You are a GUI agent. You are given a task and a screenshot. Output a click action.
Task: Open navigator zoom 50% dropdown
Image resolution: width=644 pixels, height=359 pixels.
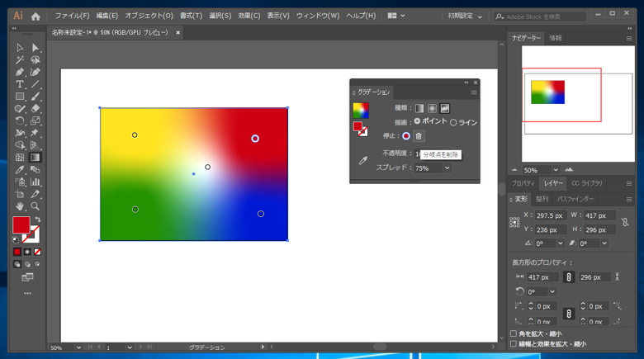[x=556, y=170]
